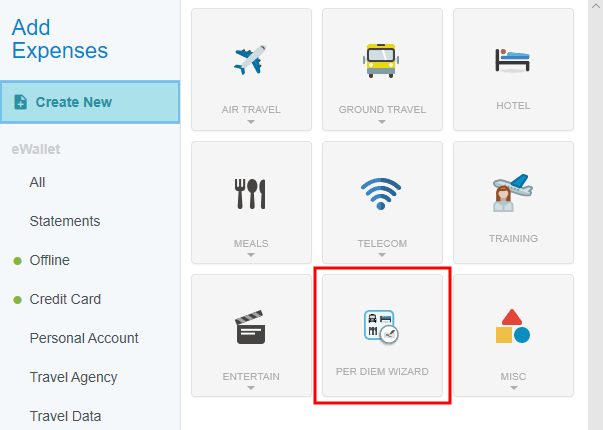This screenshot has height=430, width=603.
Task: Expand the Air Travel dropdown arrow
Action: pyautogui.click(x=251, y=122)
